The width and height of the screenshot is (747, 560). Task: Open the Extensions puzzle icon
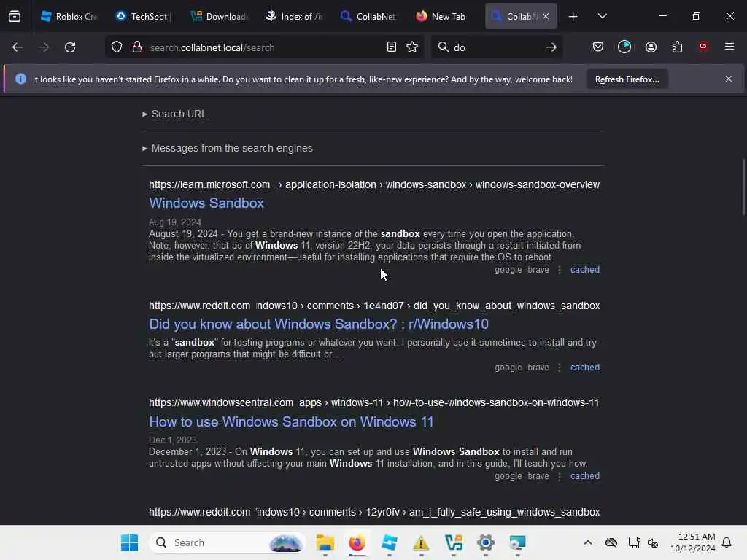(677, 47)
